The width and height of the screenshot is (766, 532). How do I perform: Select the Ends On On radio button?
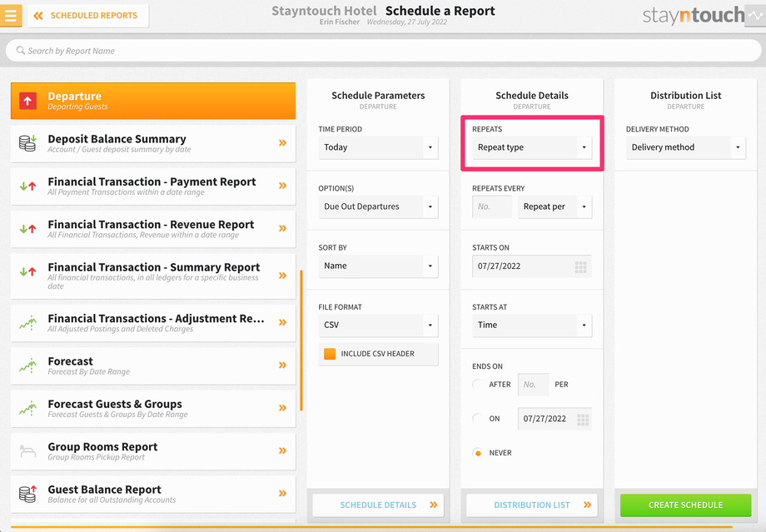pos(478,419)
